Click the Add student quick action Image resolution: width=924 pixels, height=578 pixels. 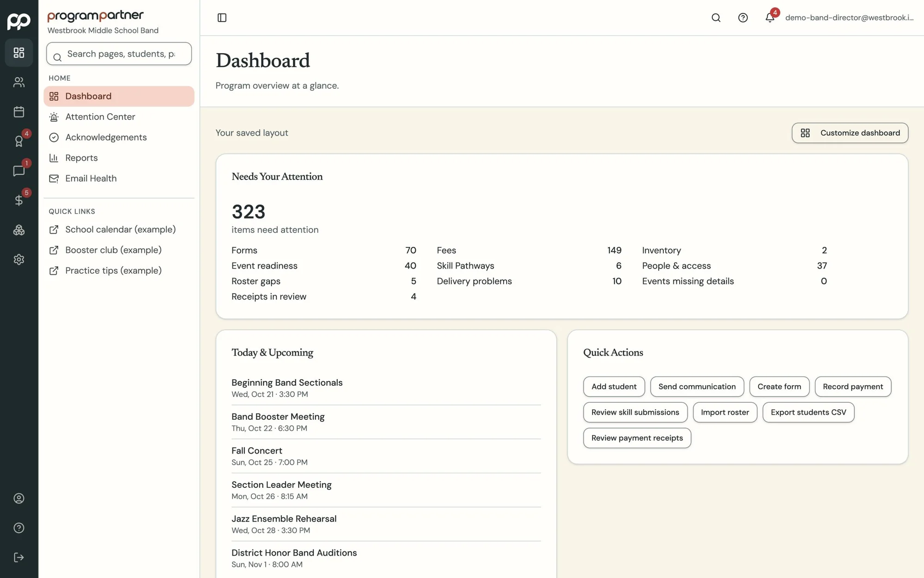point(614,387)
